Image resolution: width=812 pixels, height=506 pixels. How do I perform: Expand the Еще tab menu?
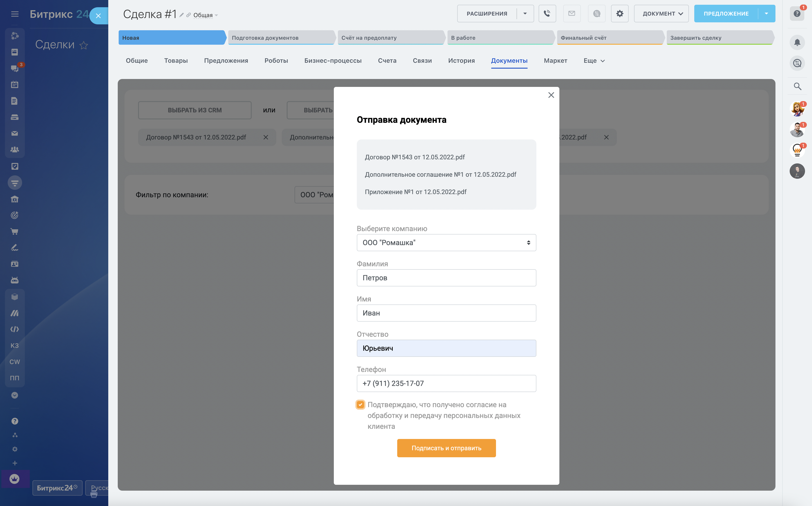(x=594, y=60)
